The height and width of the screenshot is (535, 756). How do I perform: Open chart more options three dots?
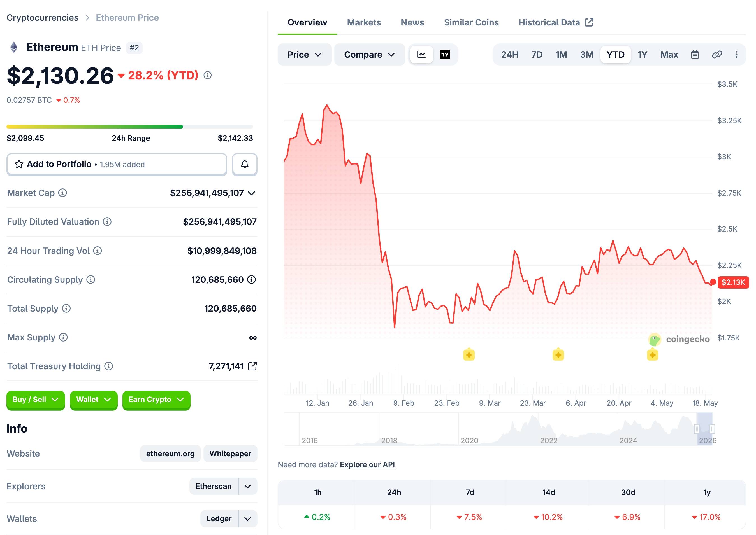coord(736,54)
